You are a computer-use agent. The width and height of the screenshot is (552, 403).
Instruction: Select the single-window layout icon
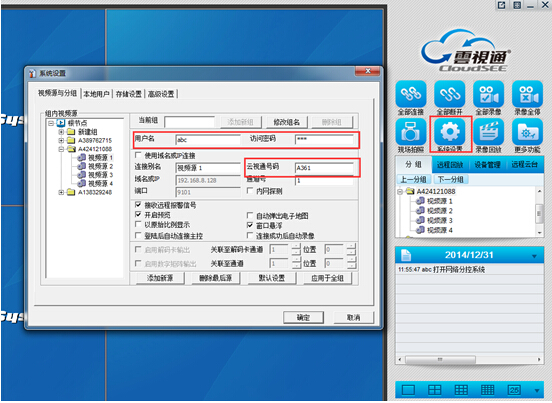pos(408,390)
